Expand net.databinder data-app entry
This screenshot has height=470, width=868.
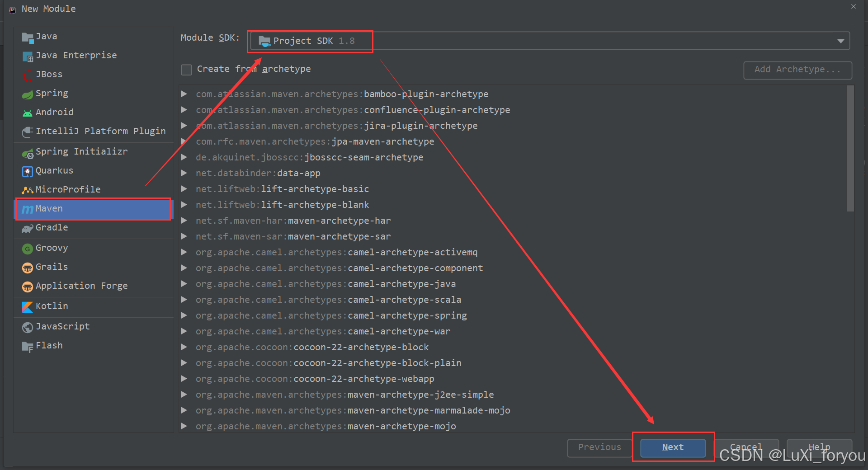coord(184,173)
